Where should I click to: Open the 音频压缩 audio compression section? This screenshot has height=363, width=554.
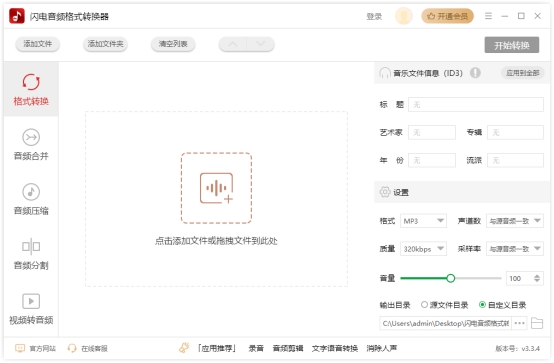(x=31, y=199)
